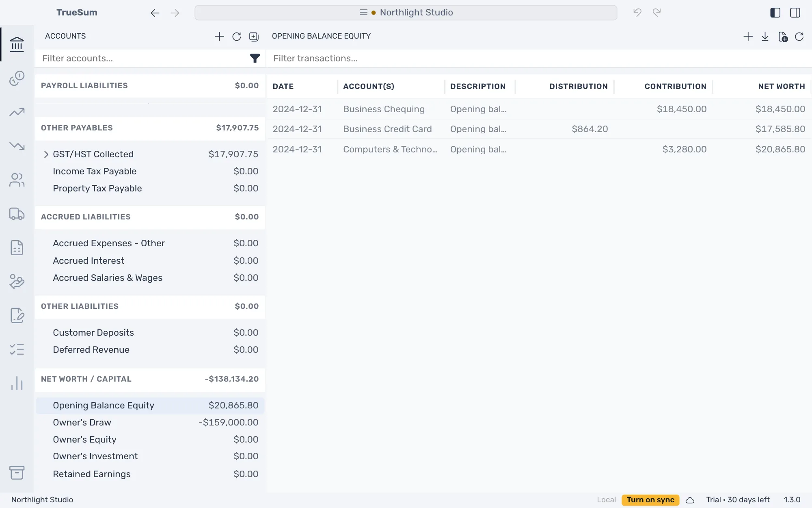Screen dimensions: 812x508
Task: Collapse the Other Liabilities group
Action: pyautogui.click(x=150, y=306)
